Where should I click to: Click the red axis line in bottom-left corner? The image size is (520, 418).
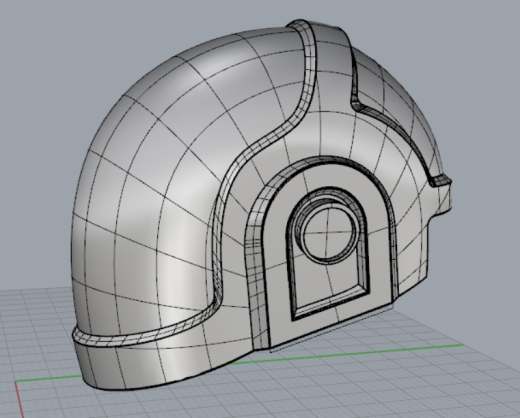pyautogui.click(x=19, y=399)
